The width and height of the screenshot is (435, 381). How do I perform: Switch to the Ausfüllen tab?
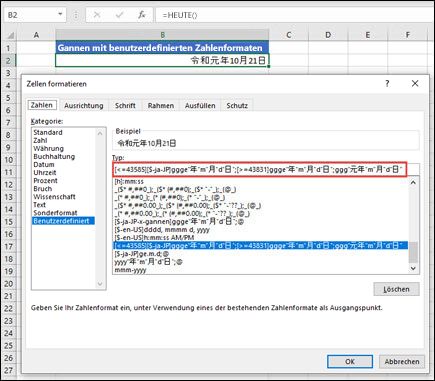pyautogui.click(x=200, y=106)
